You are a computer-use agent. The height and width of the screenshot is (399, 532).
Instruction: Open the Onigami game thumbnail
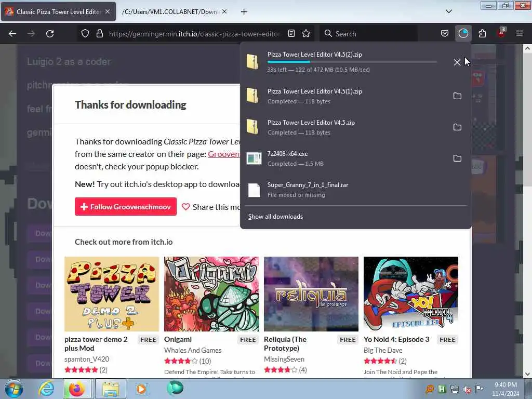pyautogui.click(x=211, y=294)
